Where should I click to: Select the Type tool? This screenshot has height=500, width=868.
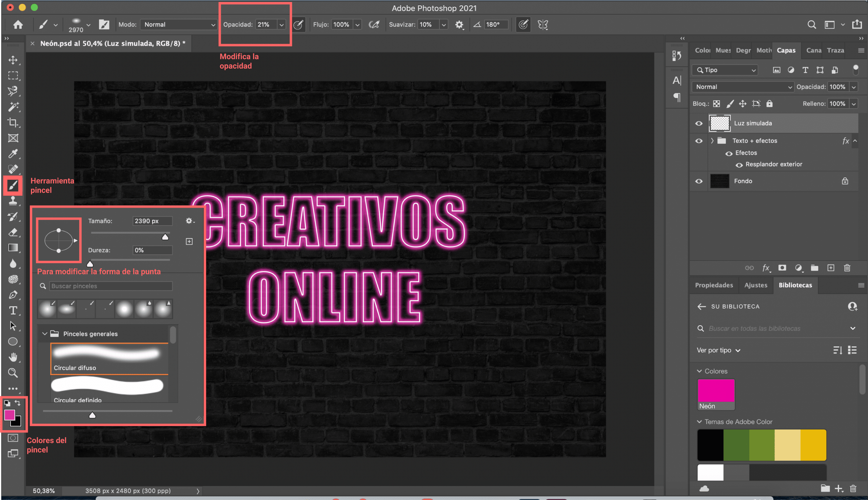pyautogui.click(x=13, y=310)
